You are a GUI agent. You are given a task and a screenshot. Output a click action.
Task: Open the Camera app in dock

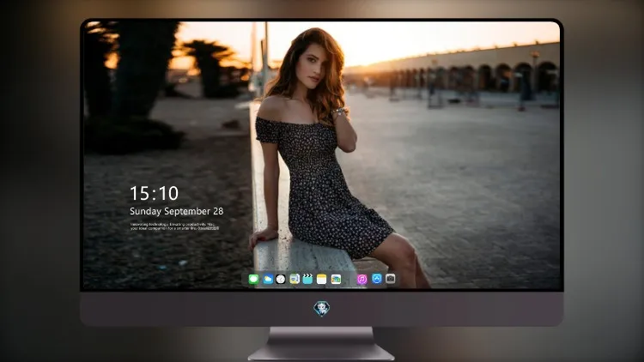(x=391, y=279)
